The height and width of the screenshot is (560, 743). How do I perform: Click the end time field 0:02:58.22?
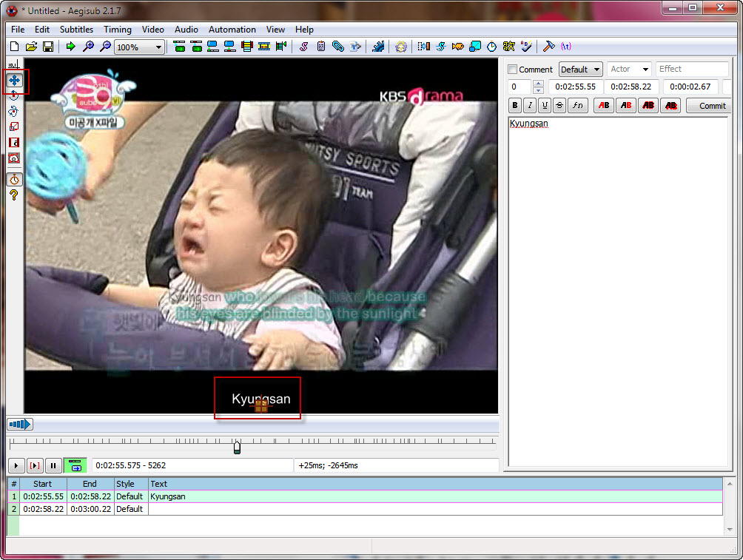[631, 87]
